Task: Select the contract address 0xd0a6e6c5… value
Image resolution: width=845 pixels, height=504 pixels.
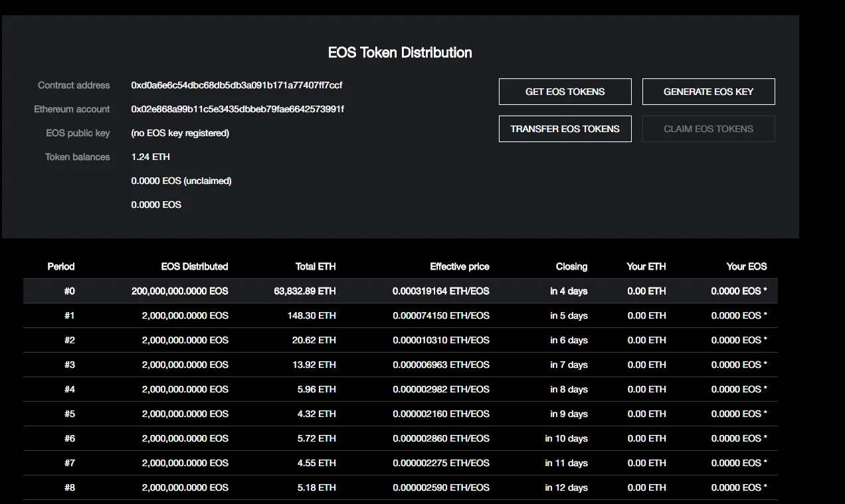Action: 236,85
